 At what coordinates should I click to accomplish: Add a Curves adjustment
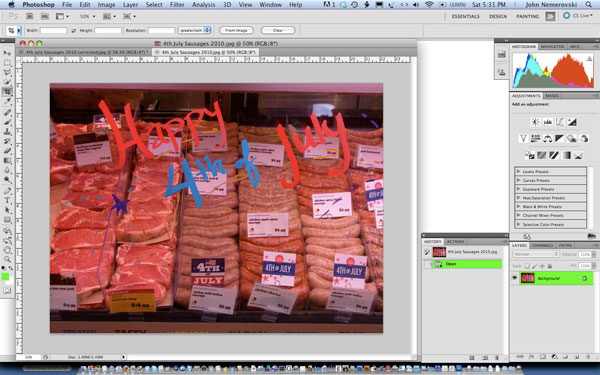tap(560, 122)
